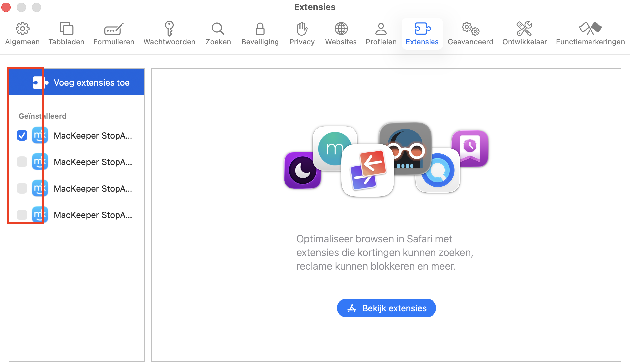Click the Bekijk extensies button
This screenshot has height=364, width=630.
(386, 308)
